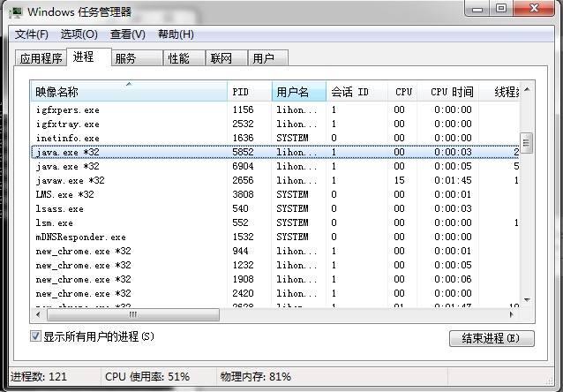Go to the 联网 tab
Screen dimensions: 563x392
coord(227,58)
